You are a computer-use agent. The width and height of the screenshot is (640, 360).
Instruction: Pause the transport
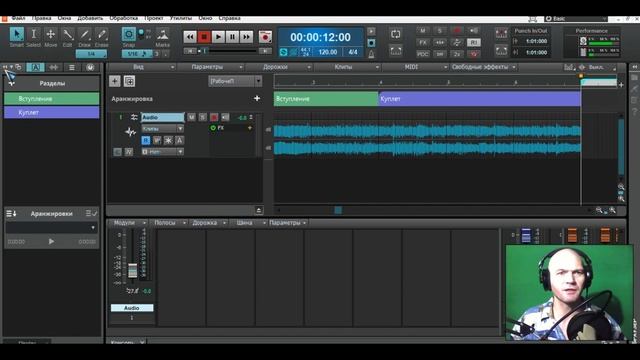(x=232, y=37)
